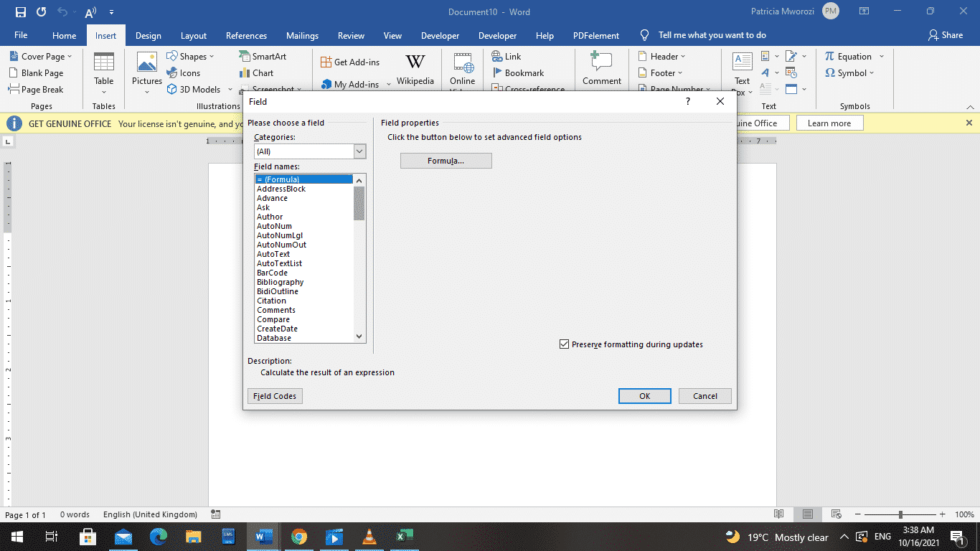Open Microsoft Edge from the taskbar
The width and height of the screenshot is (980, 551).
159,537
